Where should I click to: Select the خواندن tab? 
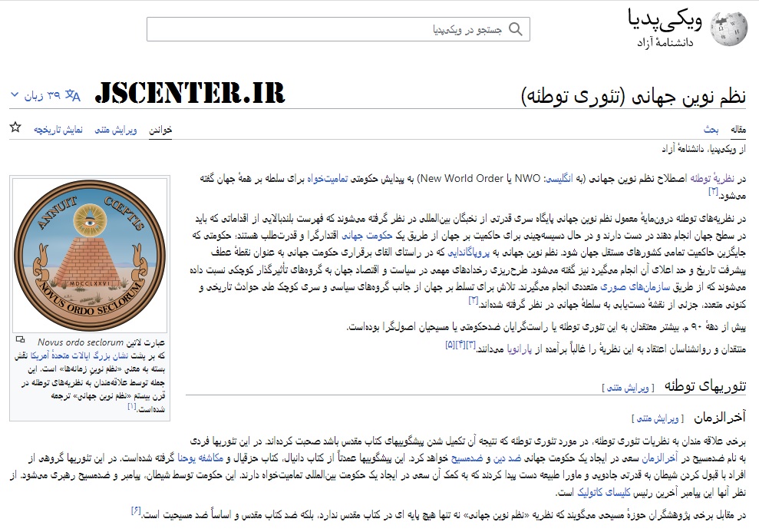pos(160,130)
